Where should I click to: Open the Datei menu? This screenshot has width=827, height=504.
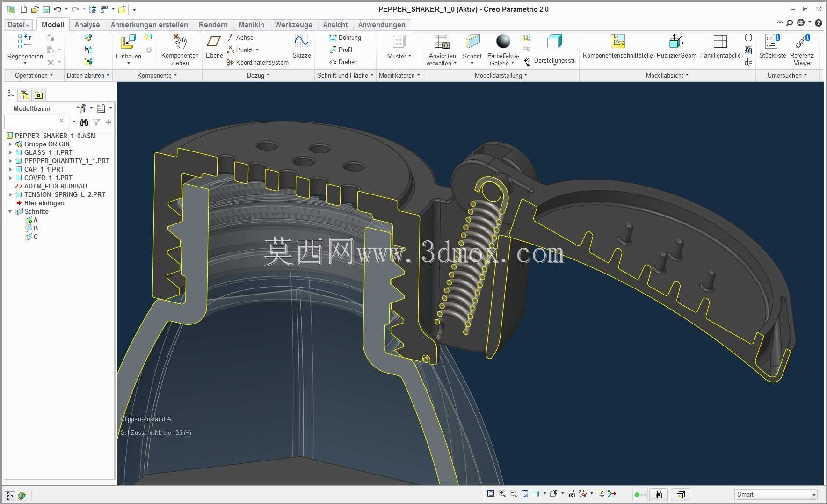18,25
